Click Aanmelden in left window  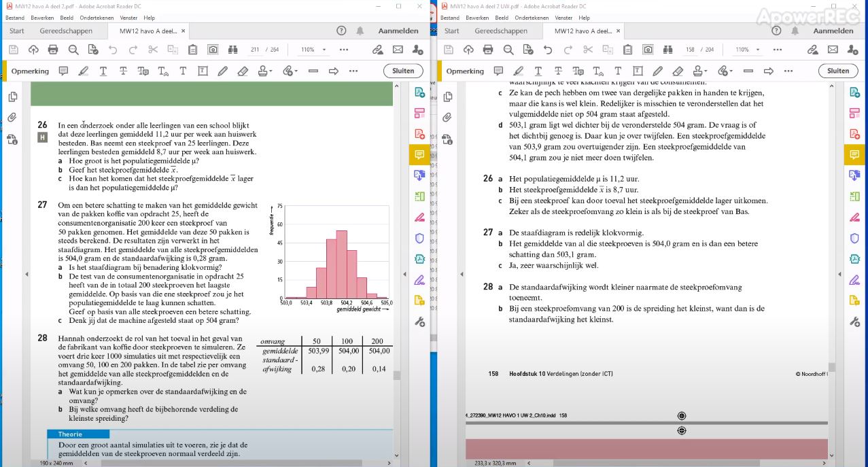398,31
